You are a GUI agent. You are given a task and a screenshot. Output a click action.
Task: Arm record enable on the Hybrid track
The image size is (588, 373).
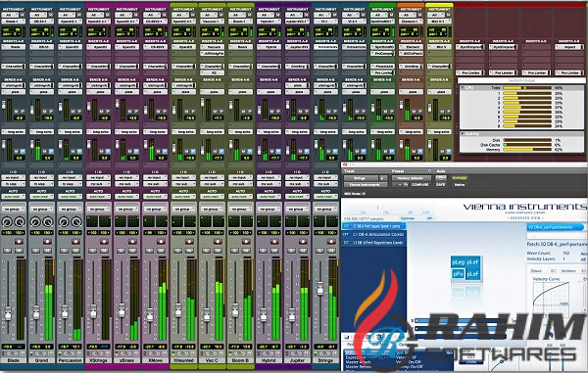pos(274,242)
